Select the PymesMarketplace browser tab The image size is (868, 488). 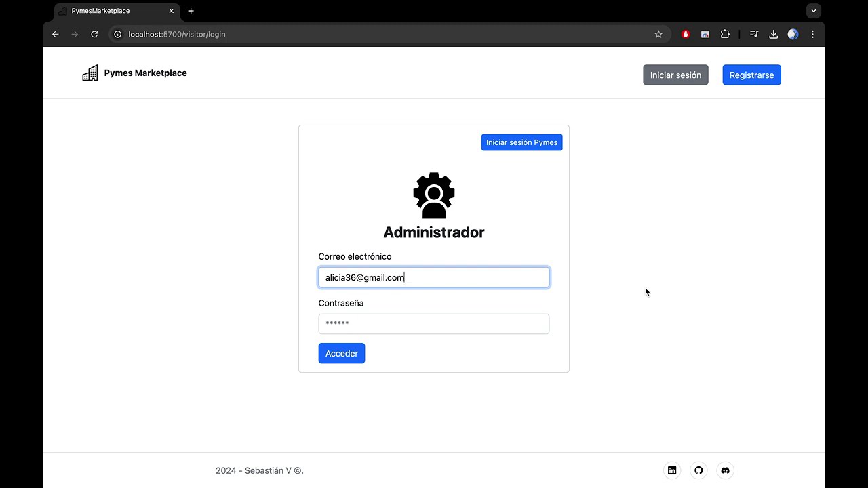coord(117,11)
